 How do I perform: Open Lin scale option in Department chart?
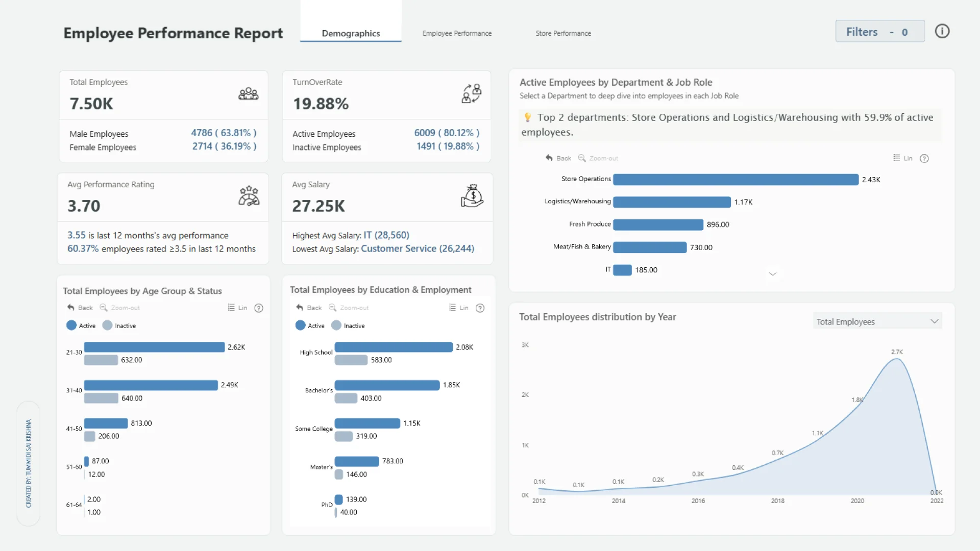pyautogui.click(x=902, y=158)
